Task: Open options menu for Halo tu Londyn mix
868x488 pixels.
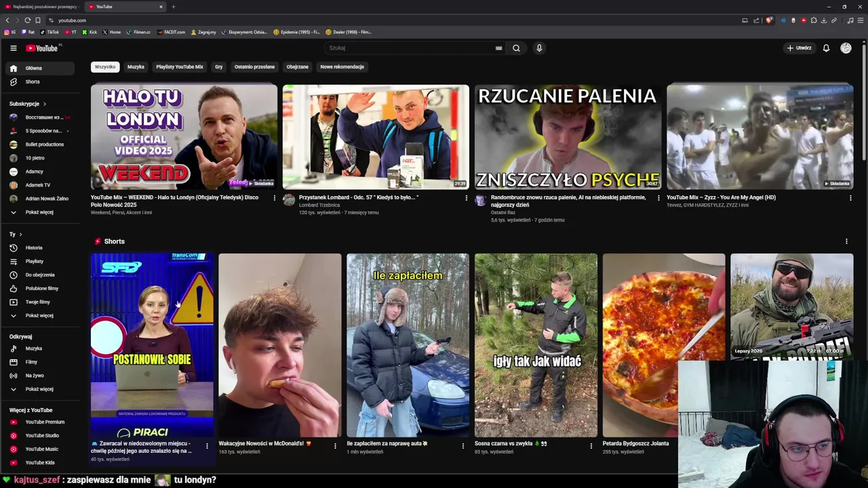Action: click(x=275, y=198)
